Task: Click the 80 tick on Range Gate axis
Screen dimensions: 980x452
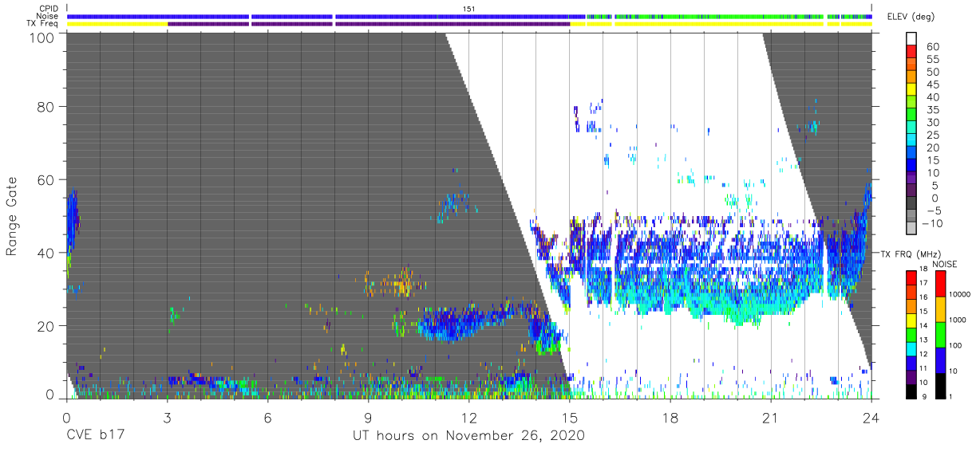Action: [47, 107]
